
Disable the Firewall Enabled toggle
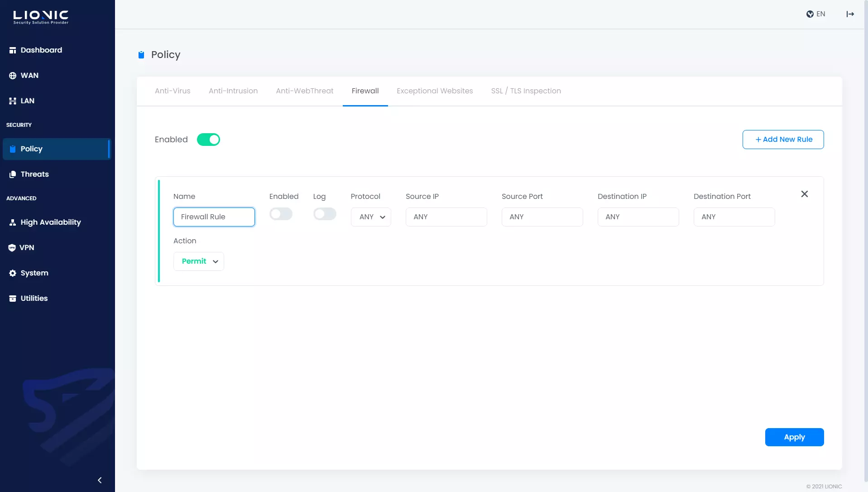tap(208, 140)
